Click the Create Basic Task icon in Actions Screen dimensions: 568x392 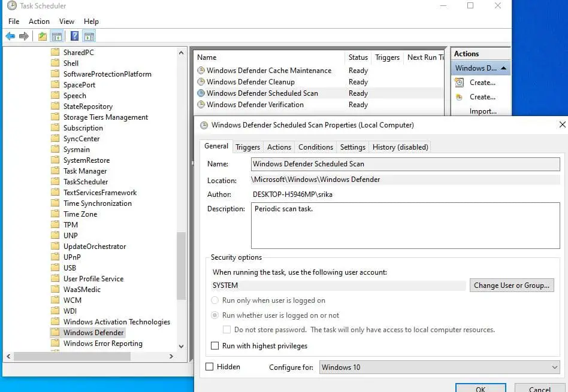point(460,83)
